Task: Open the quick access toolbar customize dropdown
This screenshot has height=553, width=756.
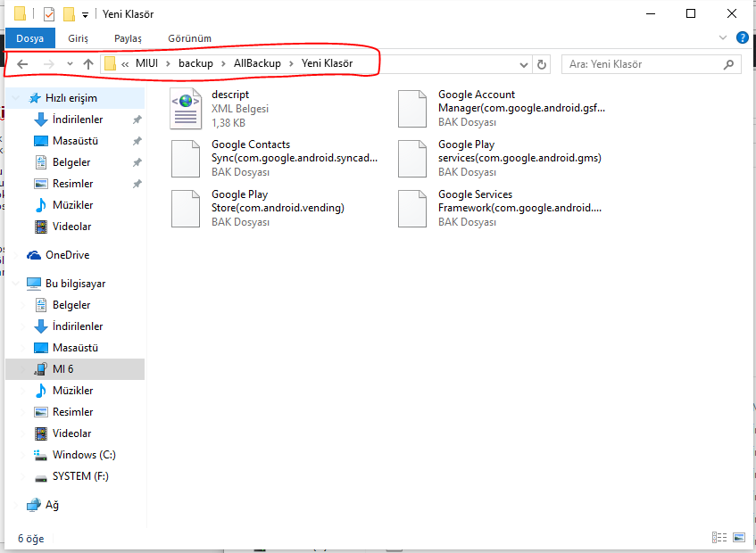Action: coord(85,15)
